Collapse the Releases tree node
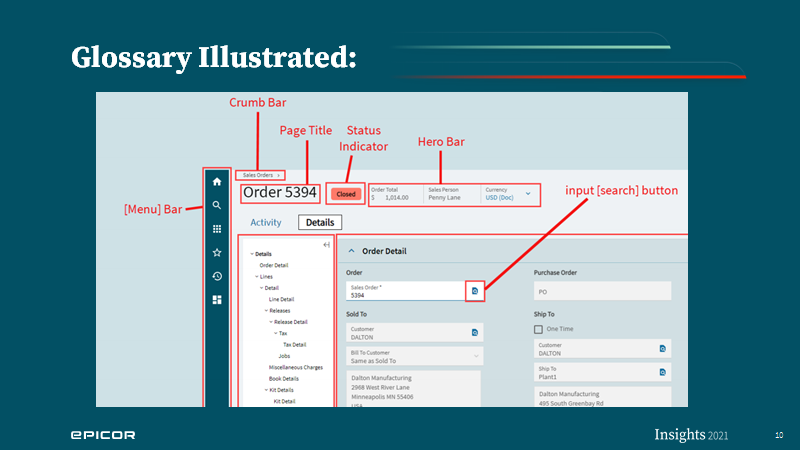The width and height of the screenshot is (800, 450). (266, 310)
